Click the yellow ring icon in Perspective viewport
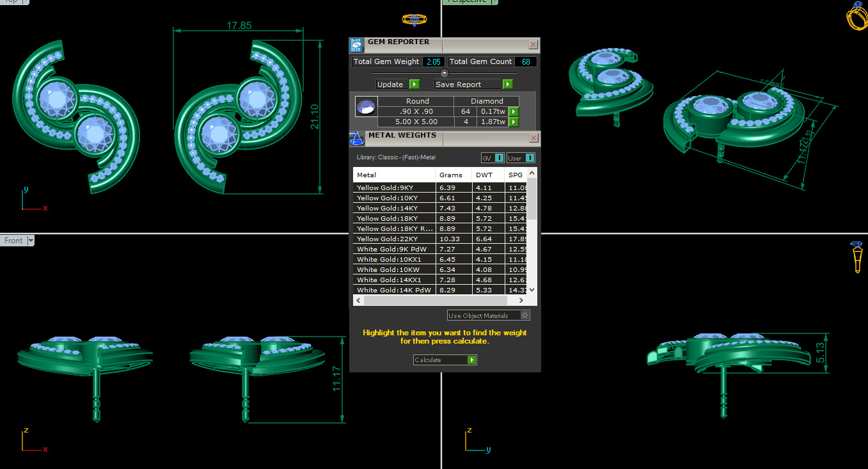 point(856,16)
